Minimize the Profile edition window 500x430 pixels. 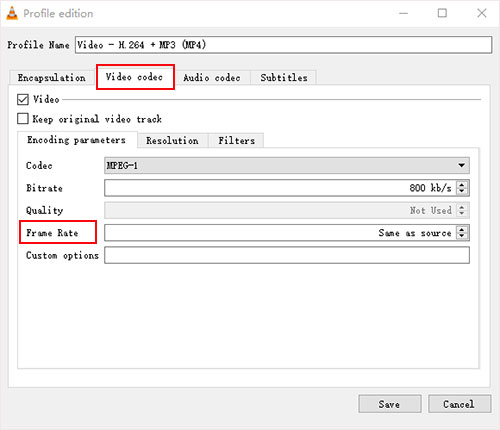[x=404, y=13]
